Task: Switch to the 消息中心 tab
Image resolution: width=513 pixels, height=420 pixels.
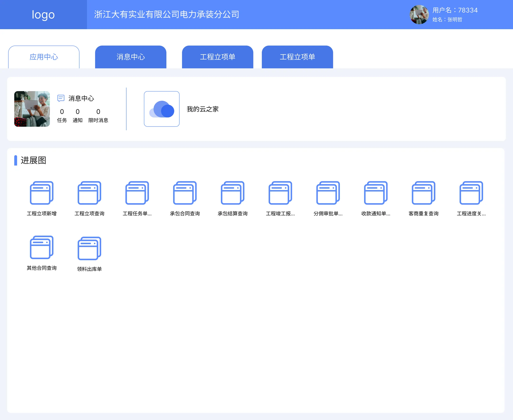Action: [x=131, y=57]
